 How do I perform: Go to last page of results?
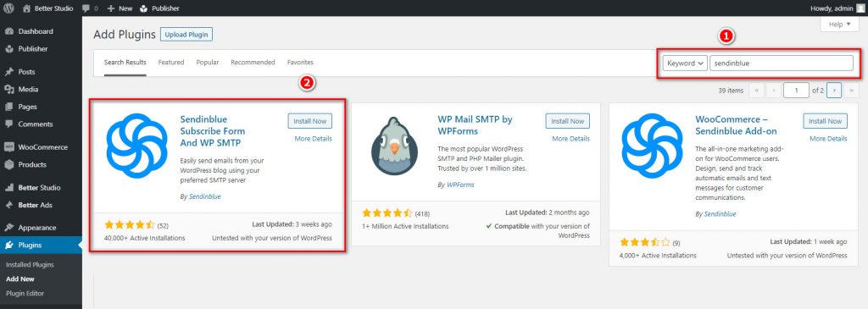pyautogui.click(x=851, y=90)
